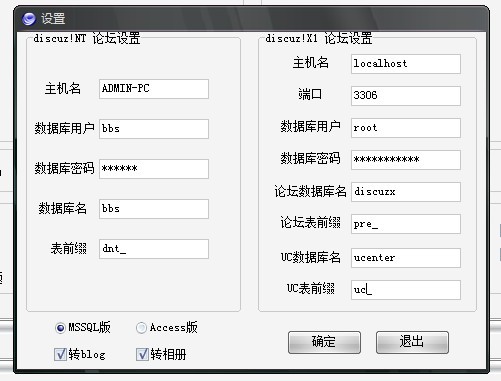501x381 pixels.
Task: Click the X1 数据库用户 field root
Action: (x=406, y=128)
